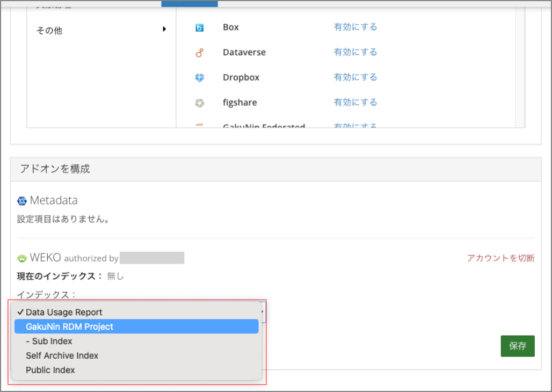Image resolution: width=552 pixels, height=392 pixels.
Task: Enable the Dropbox addon
Action: click(x=355, y=77)
